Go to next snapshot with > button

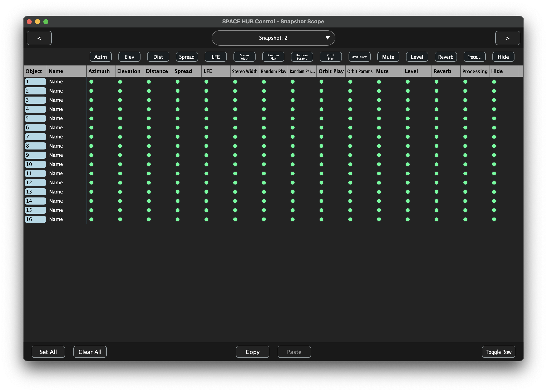507,38
